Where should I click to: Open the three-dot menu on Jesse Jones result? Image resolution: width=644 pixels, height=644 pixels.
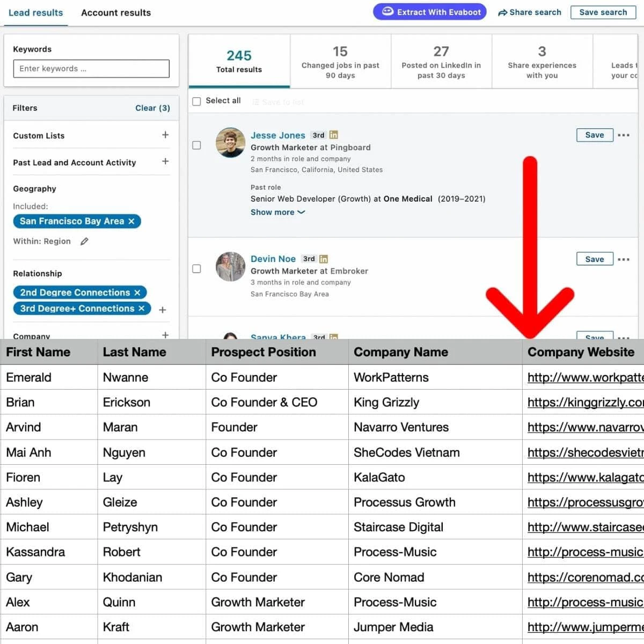pos(624,135)
